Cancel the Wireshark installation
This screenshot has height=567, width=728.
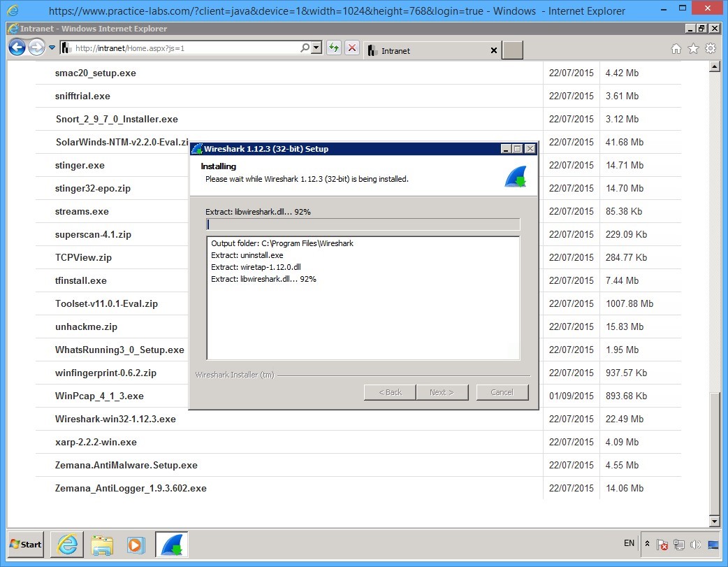(x=502, y=392)
